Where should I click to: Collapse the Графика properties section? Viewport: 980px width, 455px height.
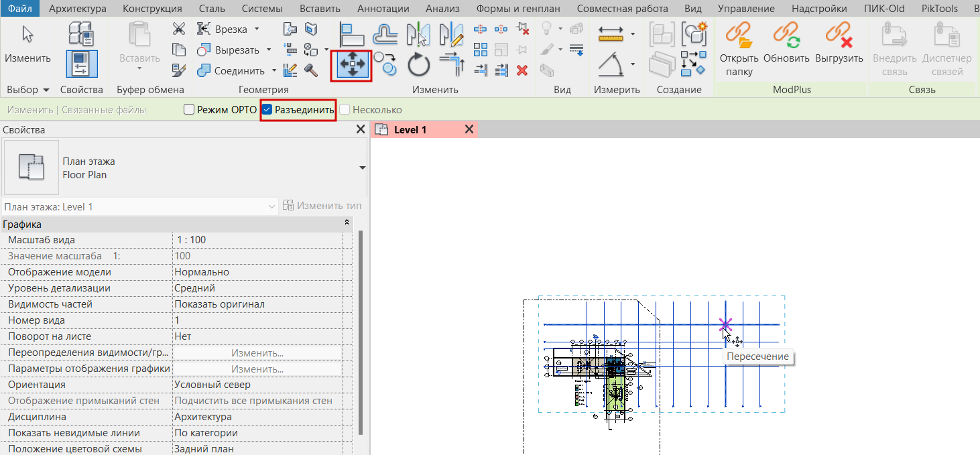[347, 222]
